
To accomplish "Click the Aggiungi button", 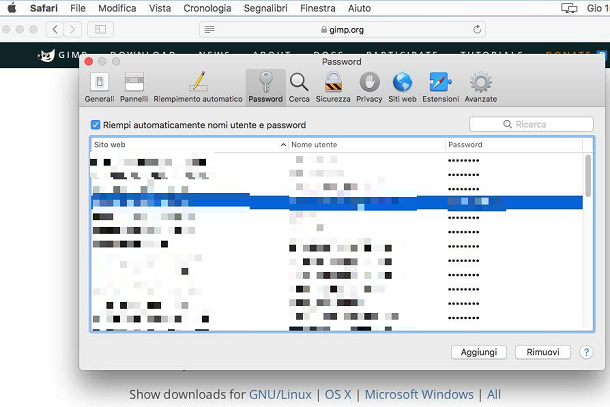I will (479, 352).
